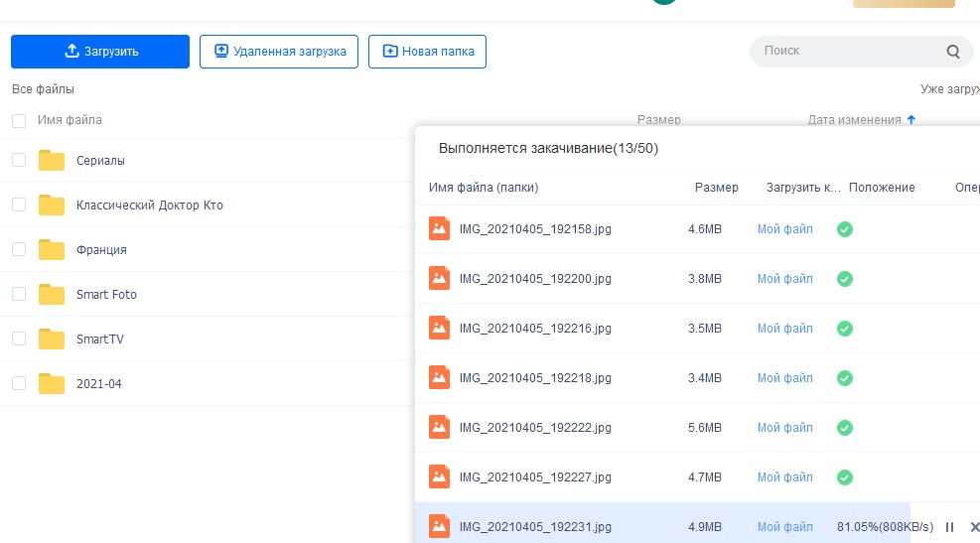This screenshot has height=543, width=980.
Task: Click image icon of IMG_20210405_192158.jpg
Action: pyautogui.click(x=439, y=228)
